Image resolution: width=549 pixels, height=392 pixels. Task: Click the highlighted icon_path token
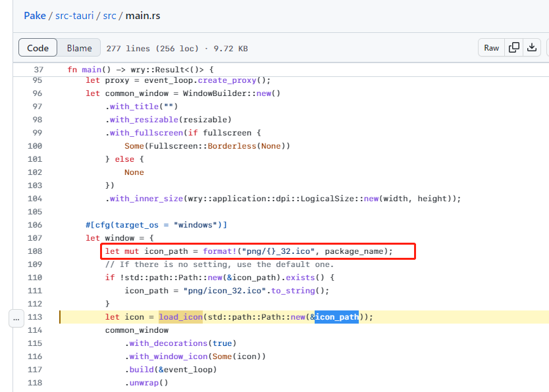(336, 317)
